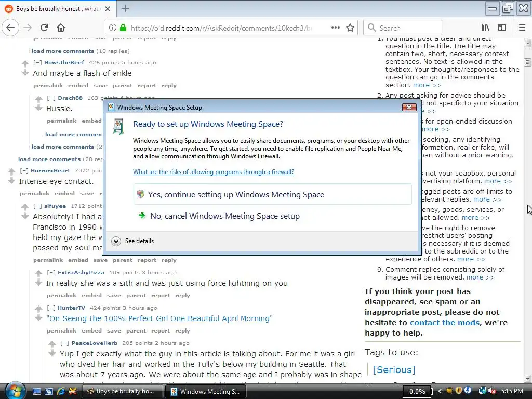Open the Firefox home page icon

[61, 28]
